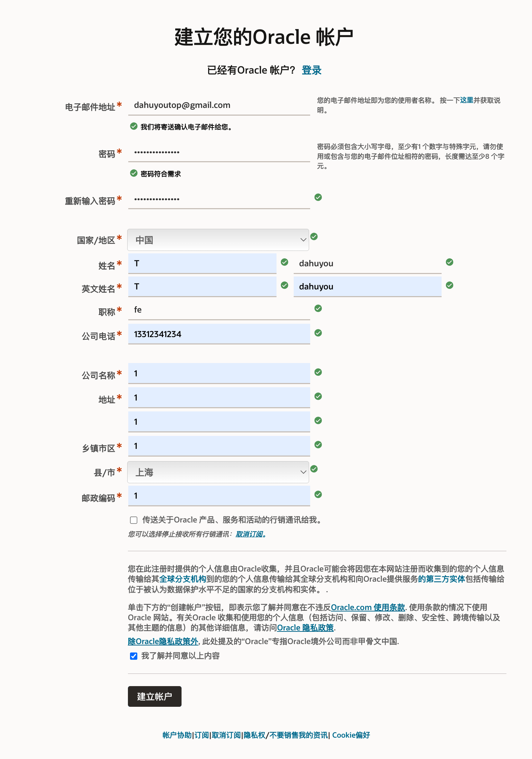Enable Oracle marketing communications checkbox
The image size is (532, 759).
coord(134,520)
